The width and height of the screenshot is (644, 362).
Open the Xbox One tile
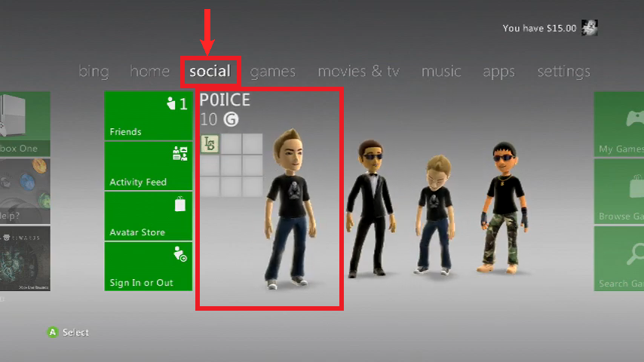click(25, 124)
